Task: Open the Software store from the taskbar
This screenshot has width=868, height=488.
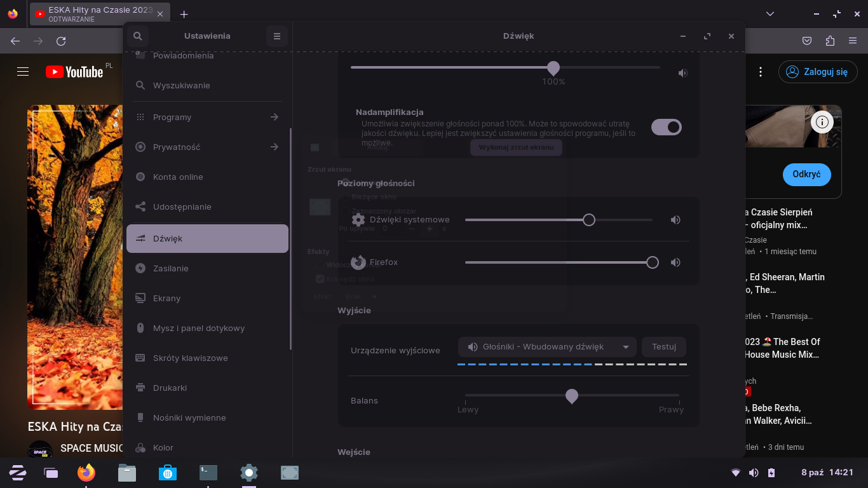Action: tap(168, 473)
